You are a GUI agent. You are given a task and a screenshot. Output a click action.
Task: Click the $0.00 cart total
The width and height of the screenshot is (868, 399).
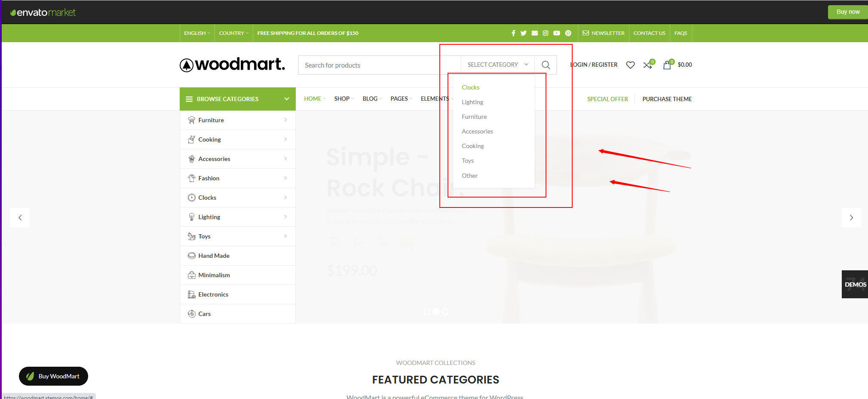(685, 65)
